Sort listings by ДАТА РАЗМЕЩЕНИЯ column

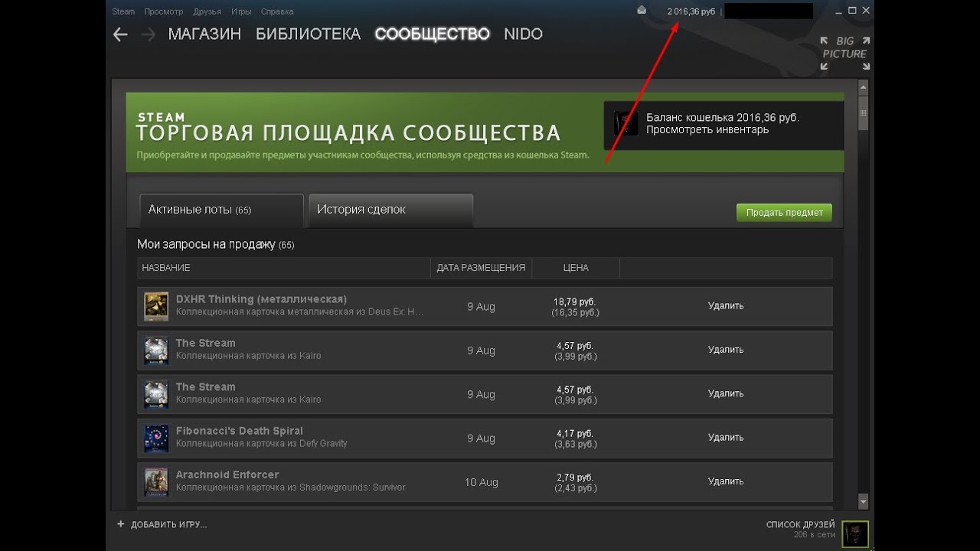click(481, 268)
